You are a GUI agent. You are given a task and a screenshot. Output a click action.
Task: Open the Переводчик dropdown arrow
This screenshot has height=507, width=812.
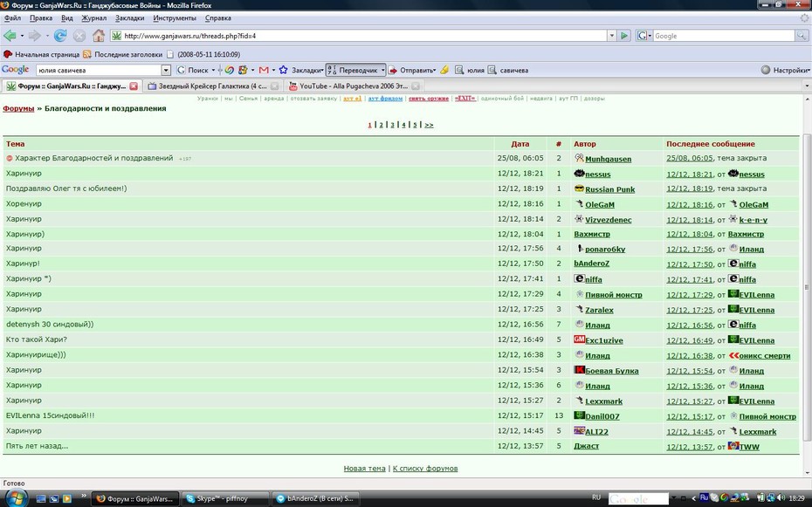click(x=382, y=70)
